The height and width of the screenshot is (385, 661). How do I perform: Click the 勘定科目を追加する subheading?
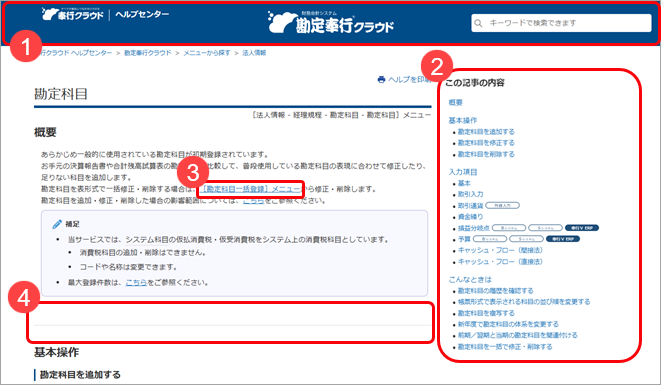(80, 374)
